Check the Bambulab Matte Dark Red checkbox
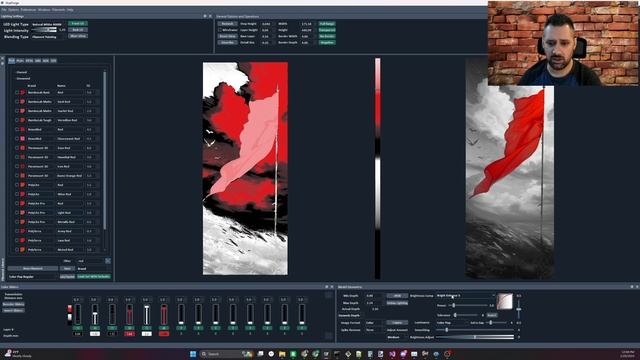The width and height of the screenshot is (640, 360). point(17,102)
